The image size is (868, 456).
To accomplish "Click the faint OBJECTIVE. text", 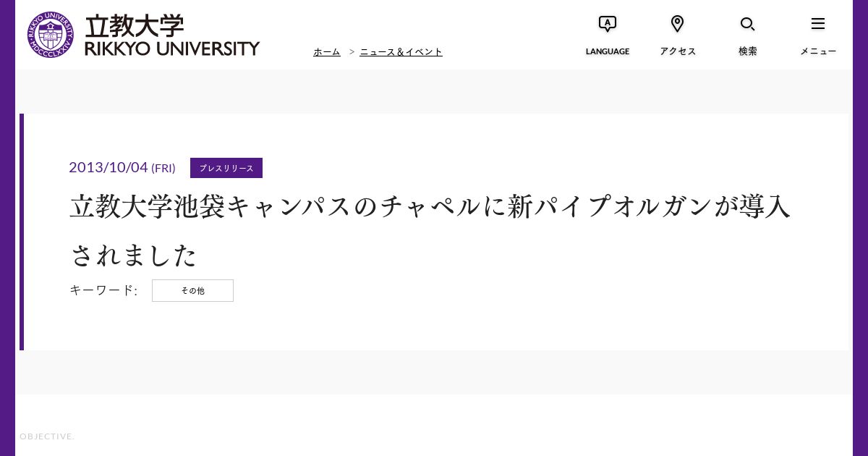I will click(47, 436).
